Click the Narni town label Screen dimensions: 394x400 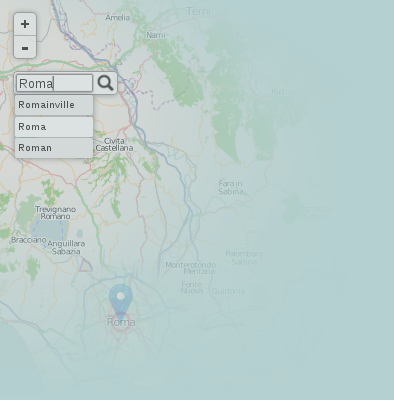coord(156,35)
